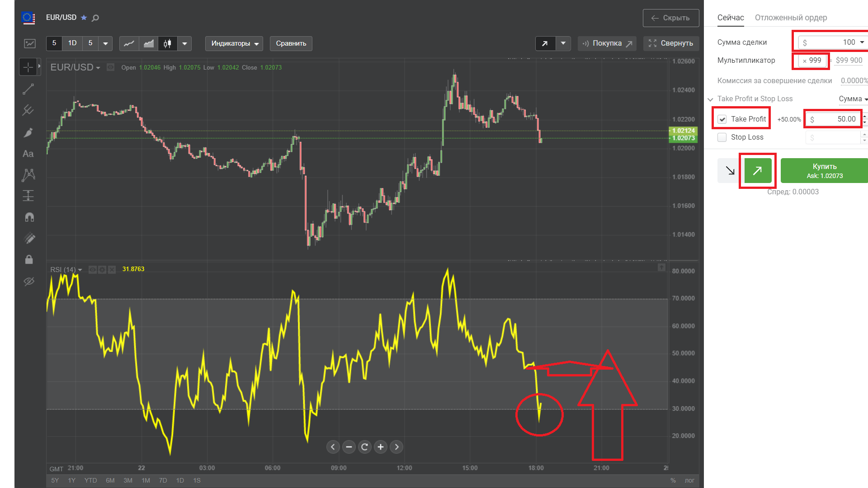Choose the text annotation tool
The height and width of the screenshot is (488, 868).
coord(28,154)
